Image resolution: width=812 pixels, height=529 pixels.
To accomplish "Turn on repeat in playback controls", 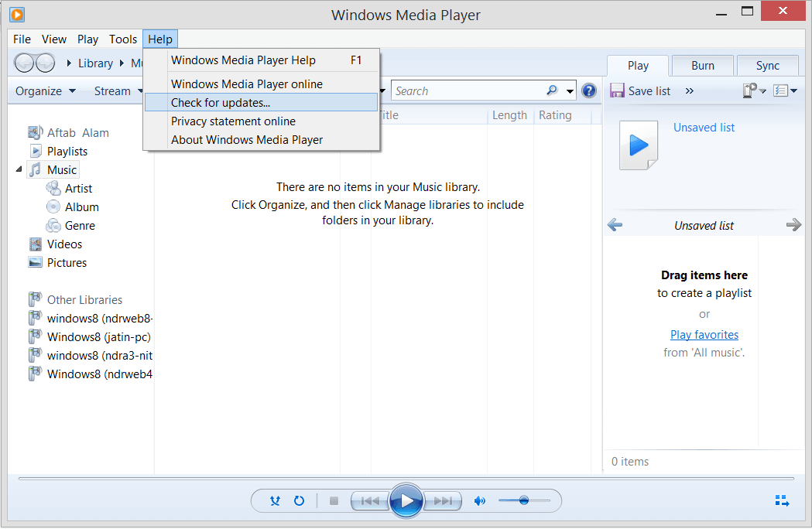I will (299, 500).
